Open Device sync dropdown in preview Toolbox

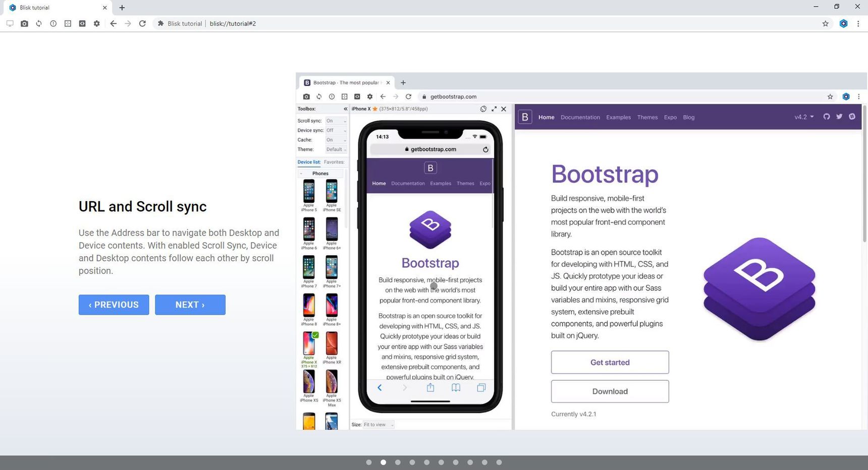(x=336, y=131)
